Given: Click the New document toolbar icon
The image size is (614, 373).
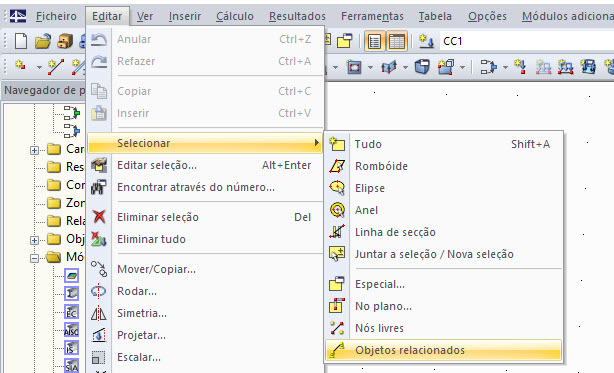Looking at the screenshot, I should pyautogui.click(x=21, y=41).
